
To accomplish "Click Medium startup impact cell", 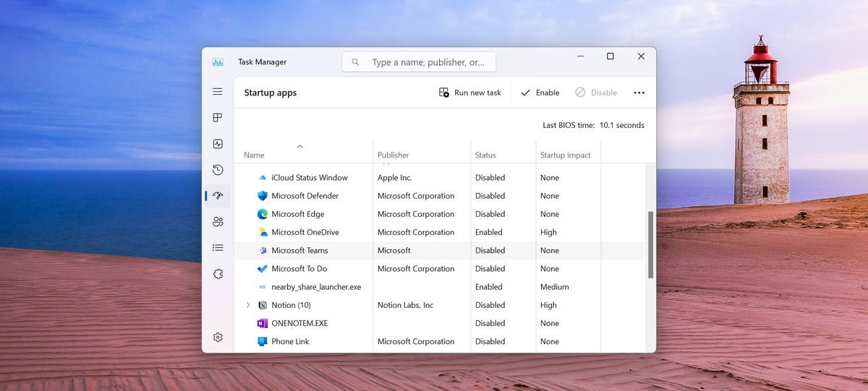I will (555, 287).
